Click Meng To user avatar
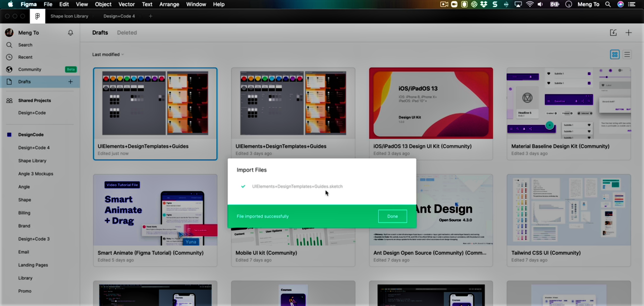This screenshot has width=644, height=306. tap(9, 33)
